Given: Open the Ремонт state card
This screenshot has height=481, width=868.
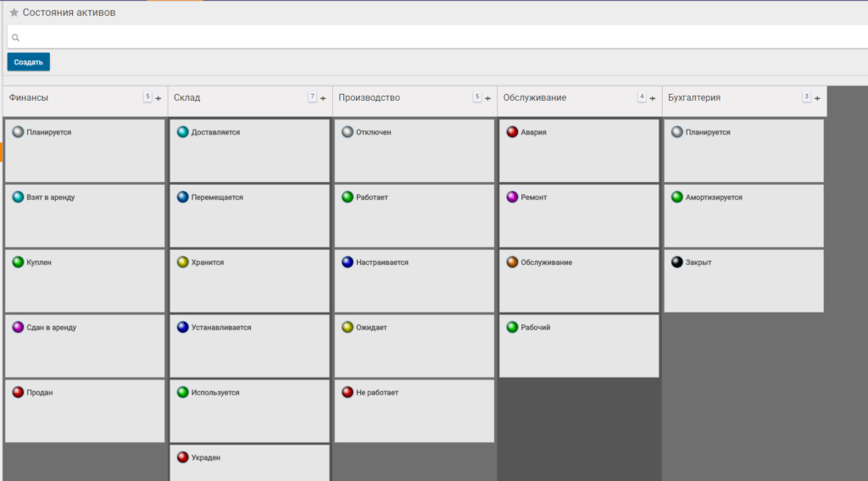Looking at the screenshot, I should [579, 216].
